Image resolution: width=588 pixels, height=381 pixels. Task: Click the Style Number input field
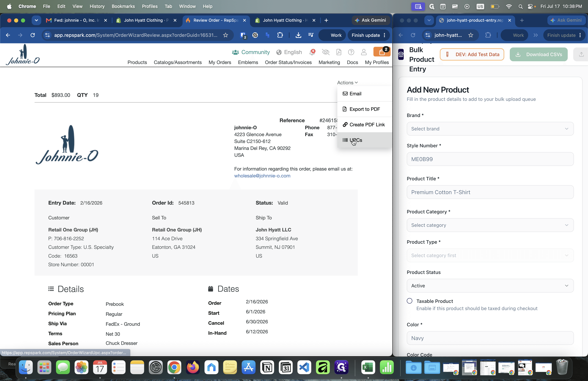tap(490, 159)
